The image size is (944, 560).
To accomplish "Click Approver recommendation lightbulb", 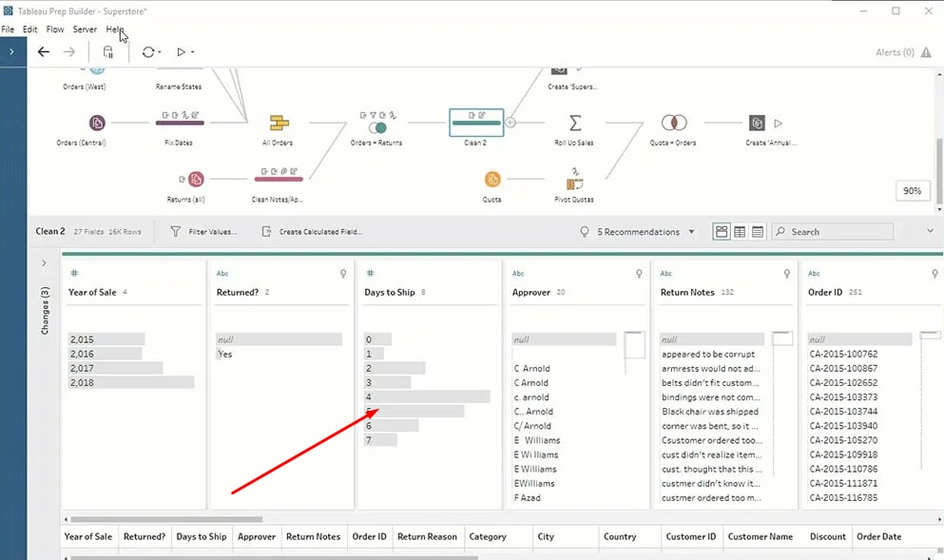I will 639,274.
